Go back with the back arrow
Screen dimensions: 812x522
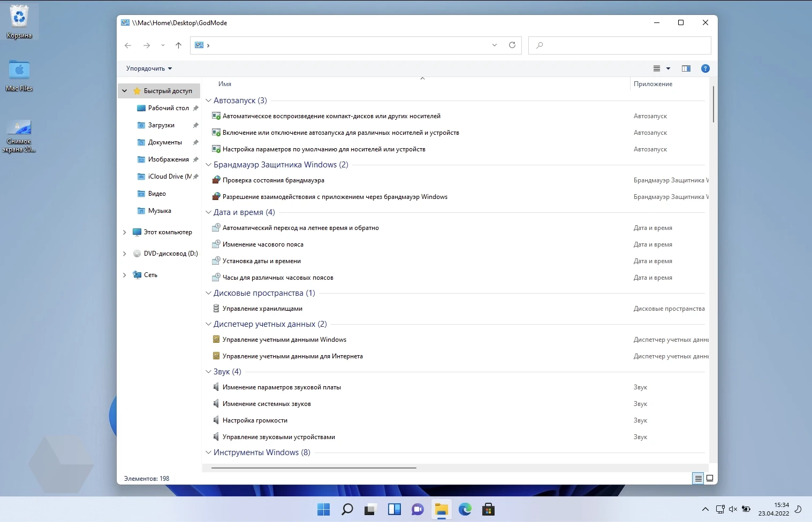tap(128, 45)
